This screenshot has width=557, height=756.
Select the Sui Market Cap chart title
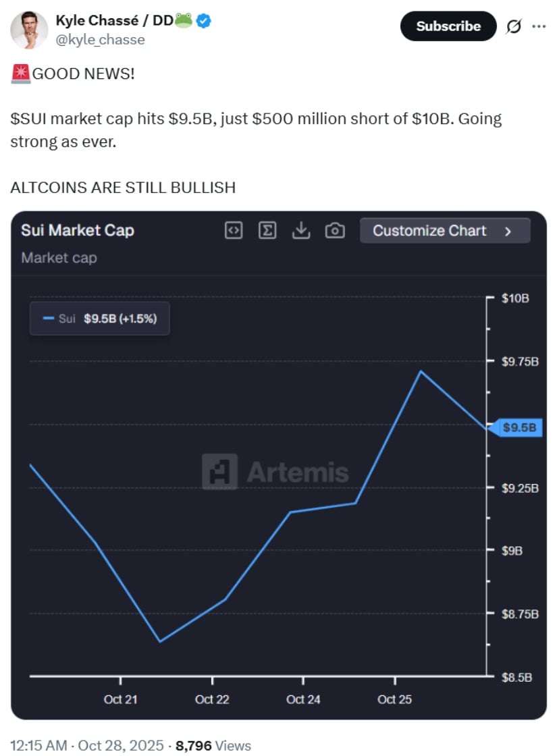point(78,230)
